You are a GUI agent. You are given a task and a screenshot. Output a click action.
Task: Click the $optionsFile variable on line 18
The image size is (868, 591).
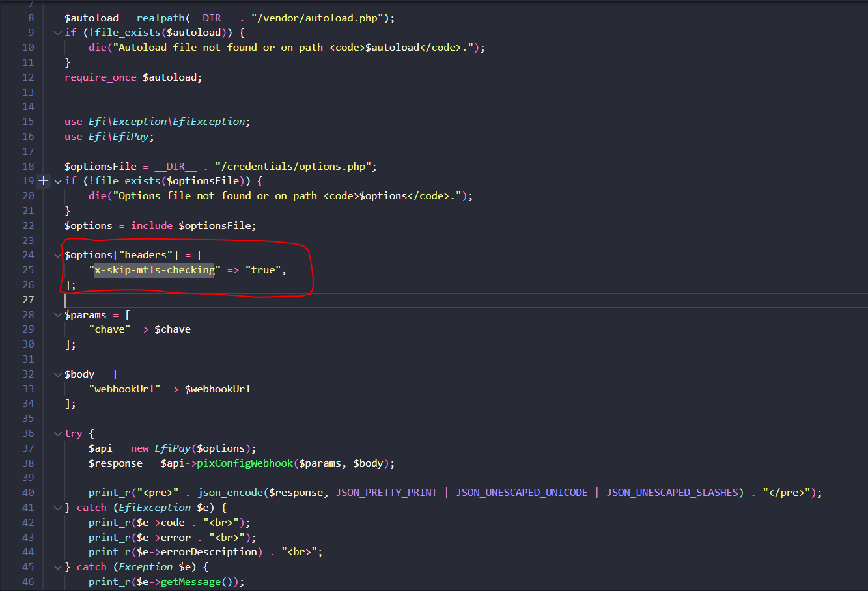(x=100, y=167)
